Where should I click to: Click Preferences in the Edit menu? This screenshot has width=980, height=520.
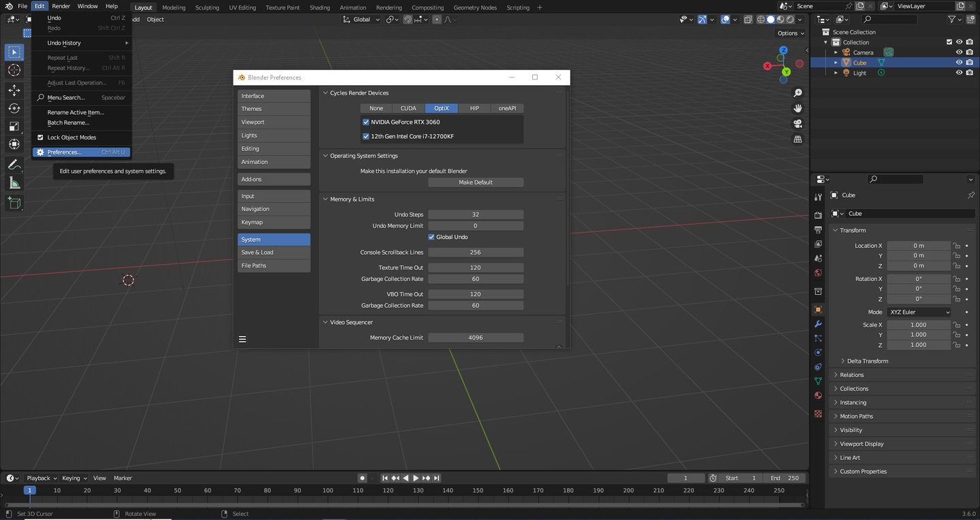(65, 152)
